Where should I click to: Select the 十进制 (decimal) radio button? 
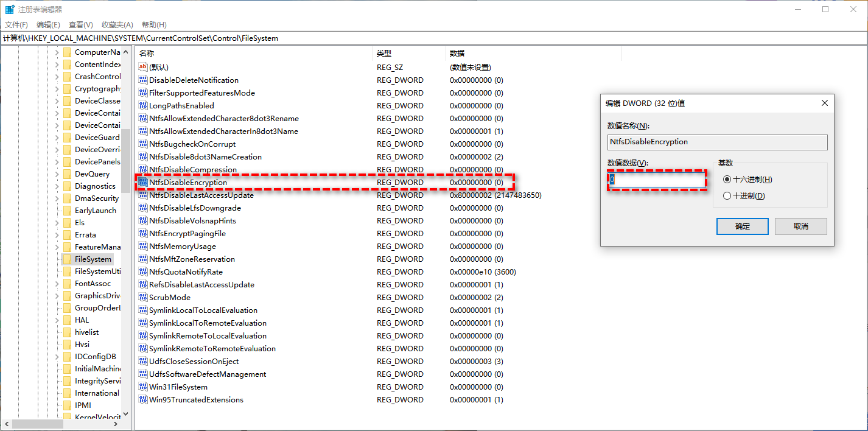(727, 196)
